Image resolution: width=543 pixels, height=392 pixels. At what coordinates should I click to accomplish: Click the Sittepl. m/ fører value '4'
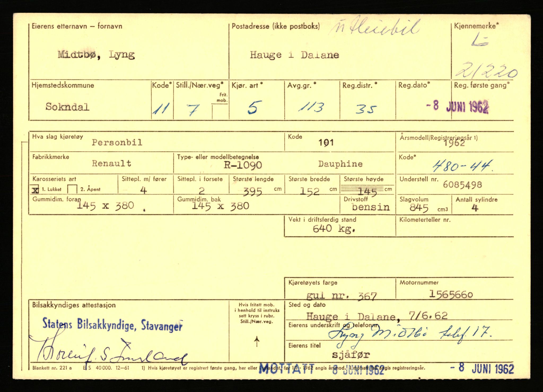coord(143,190)
